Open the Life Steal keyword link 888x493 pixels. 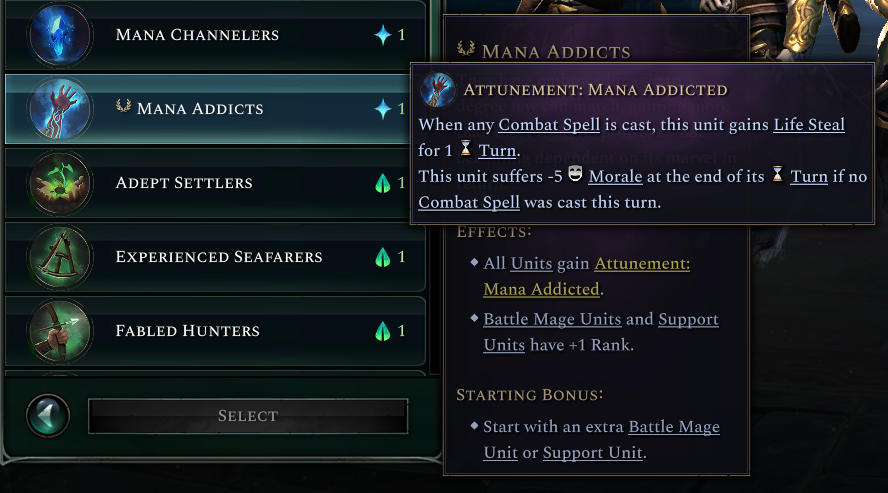tap(808, 125)
